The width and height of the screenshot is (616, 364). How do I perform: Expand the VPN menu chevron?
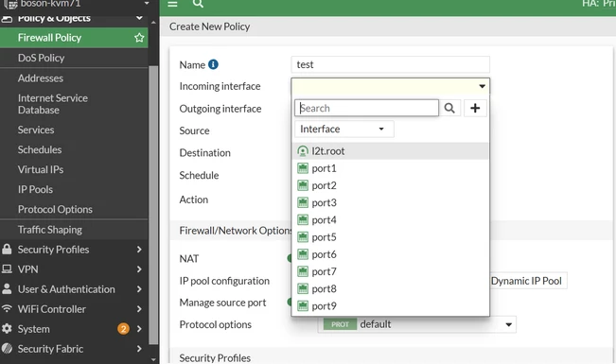[x=139, y=269]
